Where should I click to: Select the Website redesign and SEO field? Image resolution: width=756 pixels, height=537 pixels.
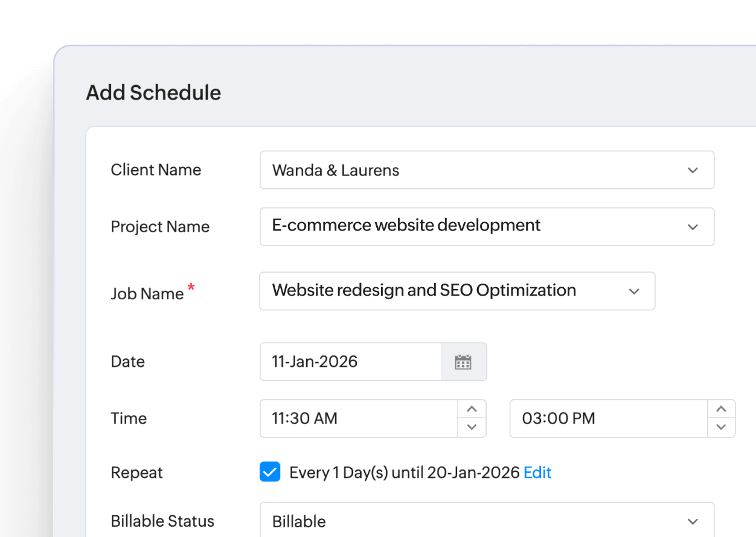(447, 291)
